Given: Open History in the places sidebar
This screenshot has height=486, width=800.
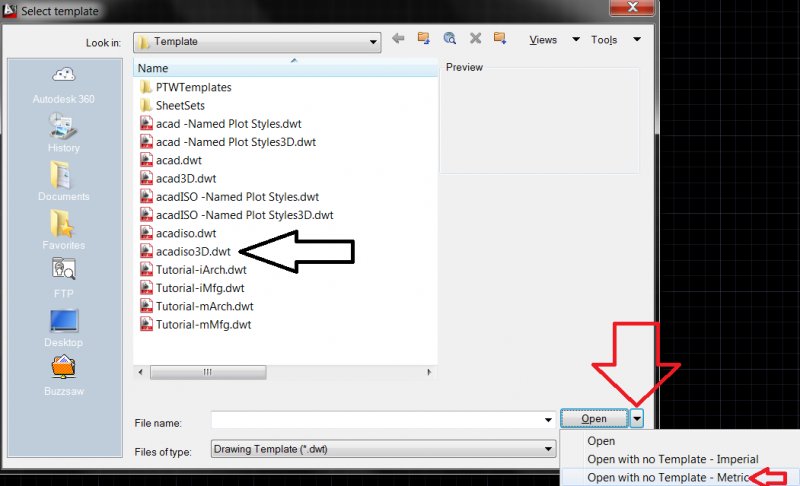Looking at the screenshot, I should coord(64,133).
